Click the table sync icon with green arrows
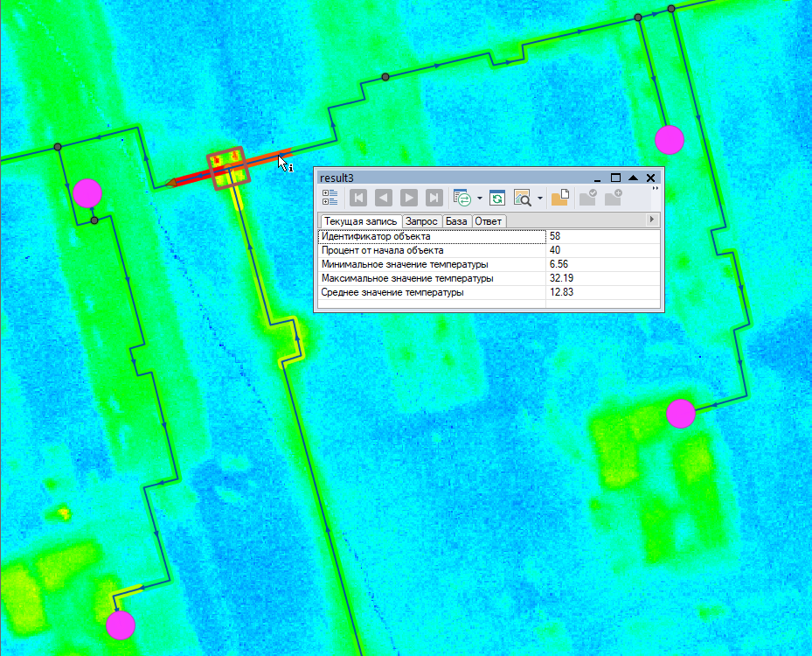The image size is (812, 656). pos(462,198)
